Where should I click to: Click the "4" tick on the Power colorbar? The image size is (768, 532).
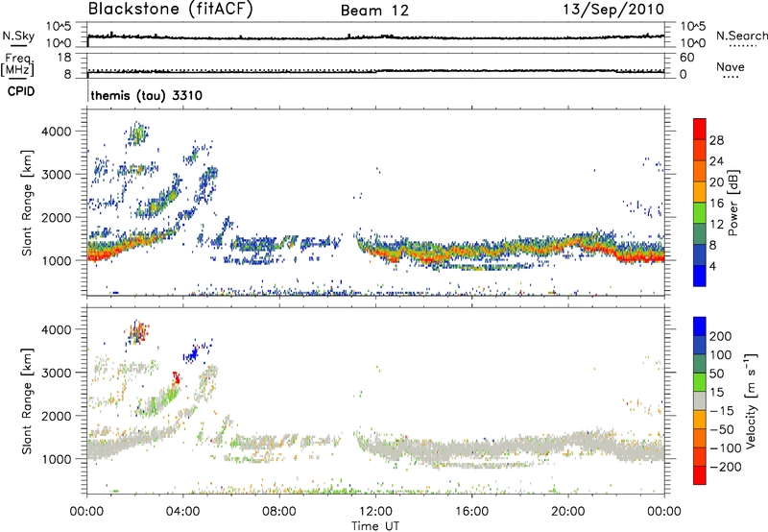[713, 266]
